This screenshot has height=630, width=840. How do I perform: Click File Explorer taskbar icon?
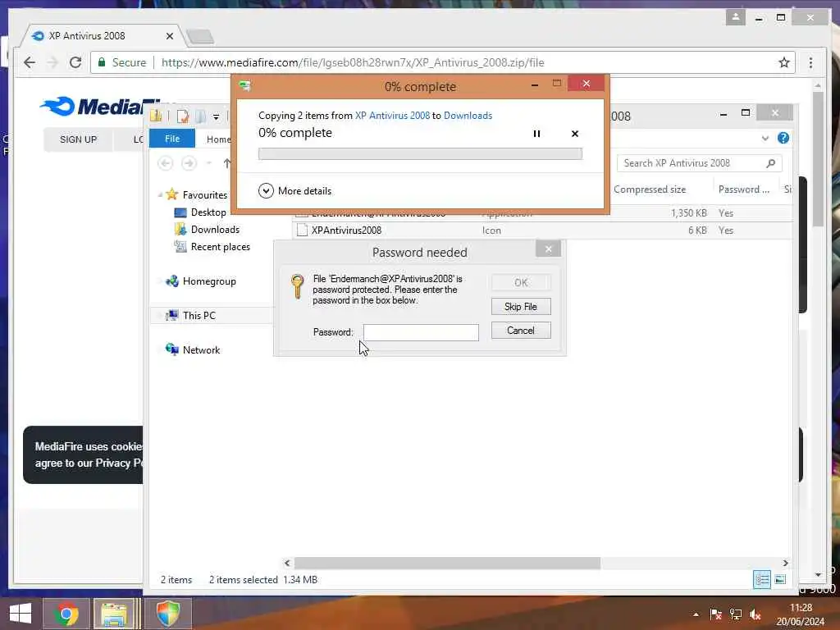114,614
